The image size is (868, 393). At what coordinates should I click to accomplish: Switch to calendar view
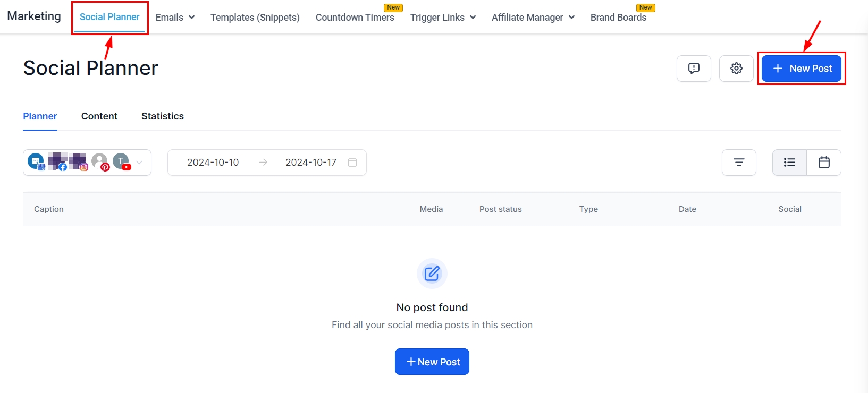pos(824,163)
